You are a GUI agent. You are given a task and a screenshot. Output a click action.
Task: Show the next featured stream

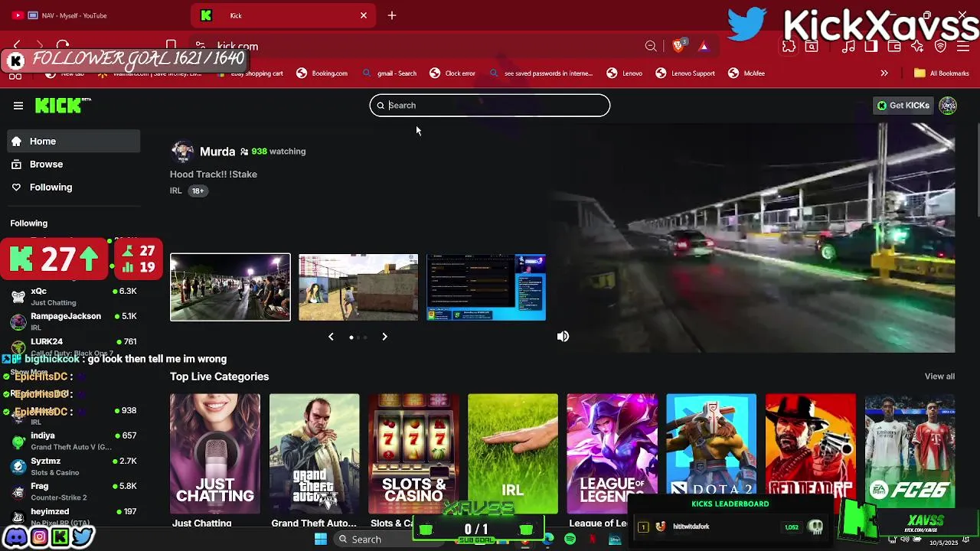coord(384,337)
